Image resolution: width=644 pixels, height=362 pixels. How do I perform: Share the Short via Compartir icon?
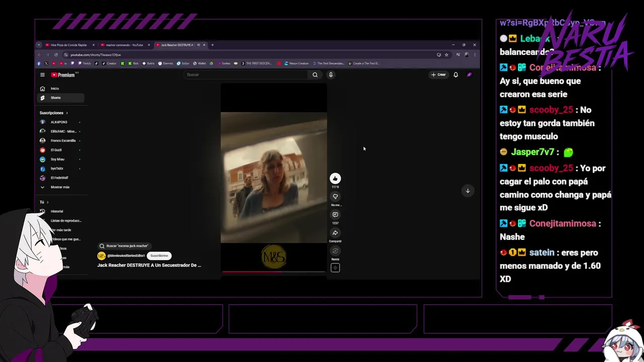(x=335, y=233)
